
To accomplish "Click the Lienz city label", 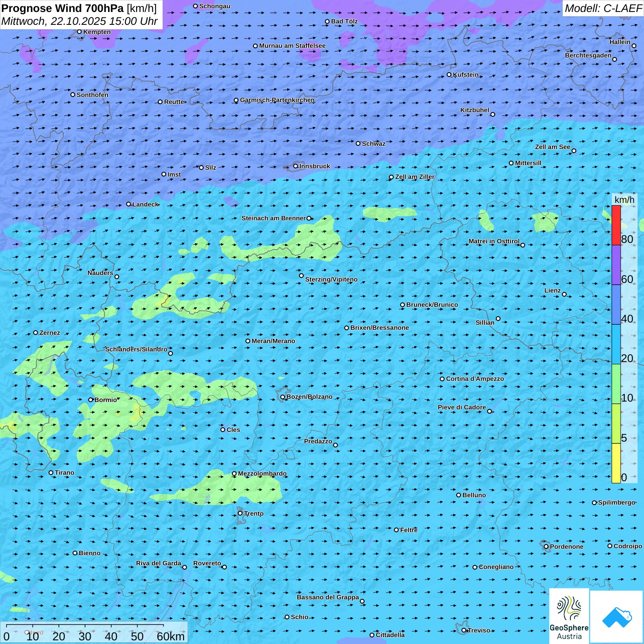I will coord(552,290).
